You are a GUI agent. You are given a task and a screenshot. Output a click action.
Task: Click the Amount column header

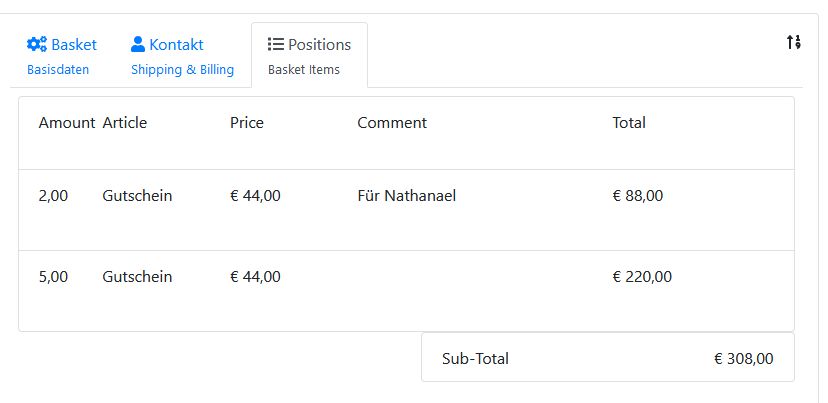click(67, 123)
